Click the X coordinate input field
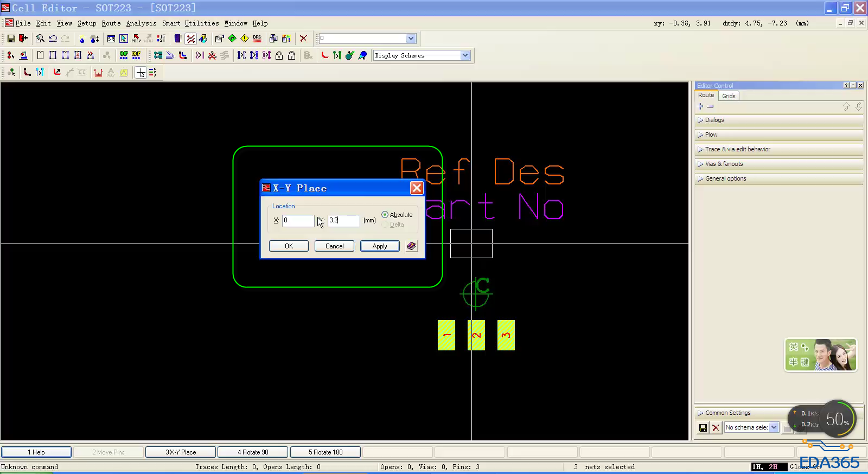This screenshot has height=474, width=868. 297,221
